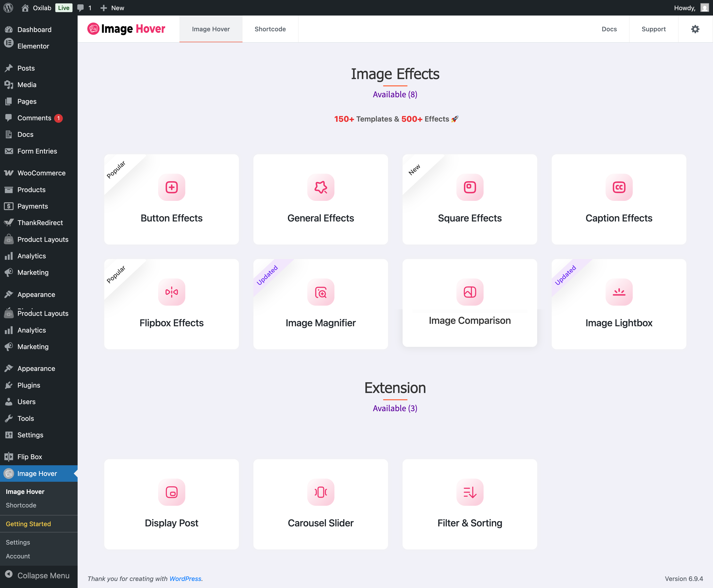Image resolution: width=713 pixels, height=588 pixels.
Task: Open the settings gear icon in header
Action: (x=695, y=29)
